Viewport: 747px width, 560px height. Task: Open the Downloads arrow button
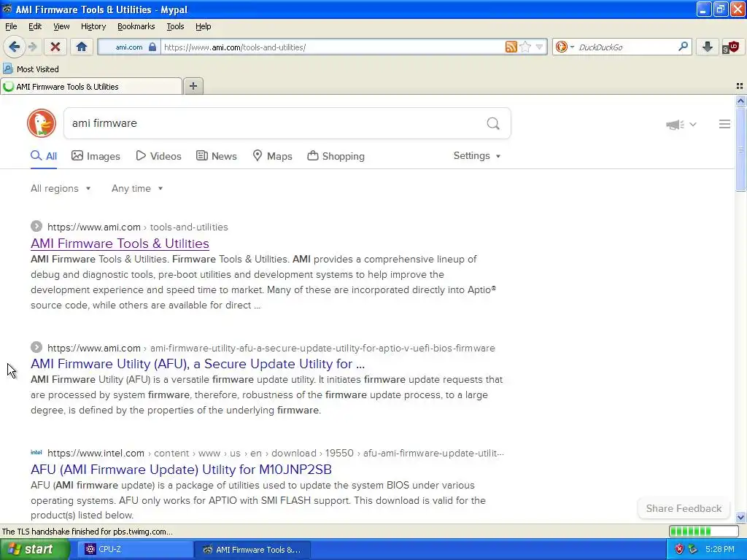[708, 47]
